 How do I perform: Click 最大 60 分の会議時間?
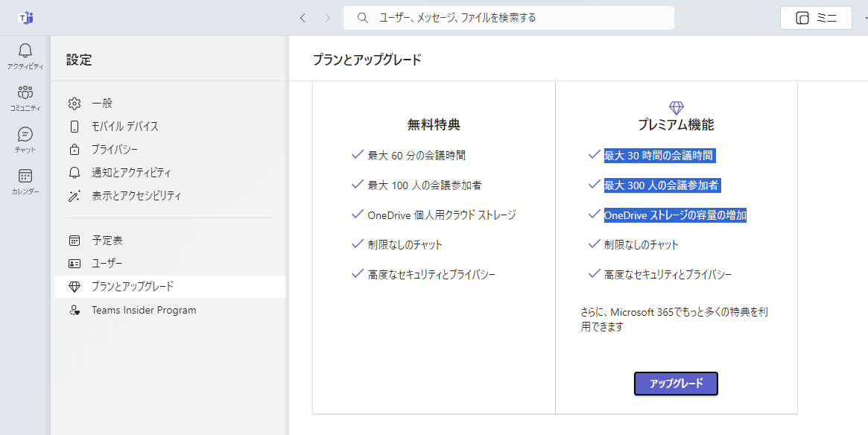pyautogui.click(x=416, y=156)
